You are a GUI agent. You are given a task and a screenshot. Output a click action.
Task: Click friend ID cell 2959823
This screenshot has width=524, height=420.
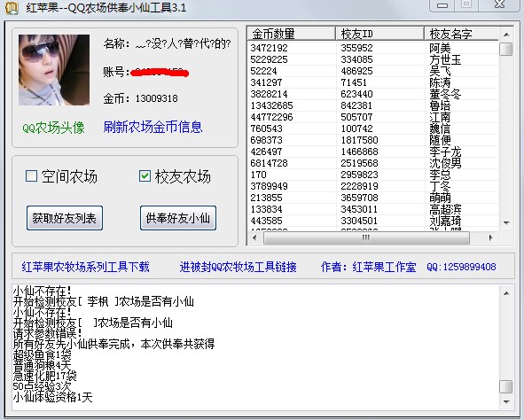[359, 175]
